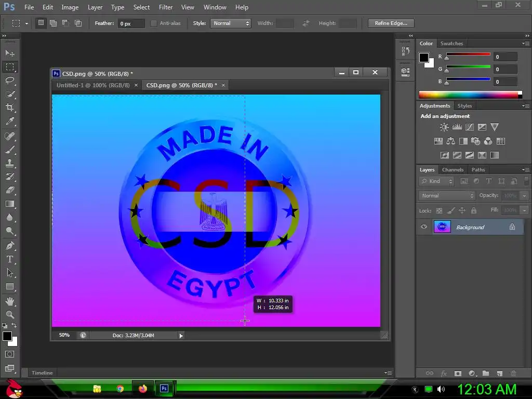Image resolution: width=532 pixels, height=399 pixels.
Task: Create a new layer via bottom icon
Action: (499, 373)
